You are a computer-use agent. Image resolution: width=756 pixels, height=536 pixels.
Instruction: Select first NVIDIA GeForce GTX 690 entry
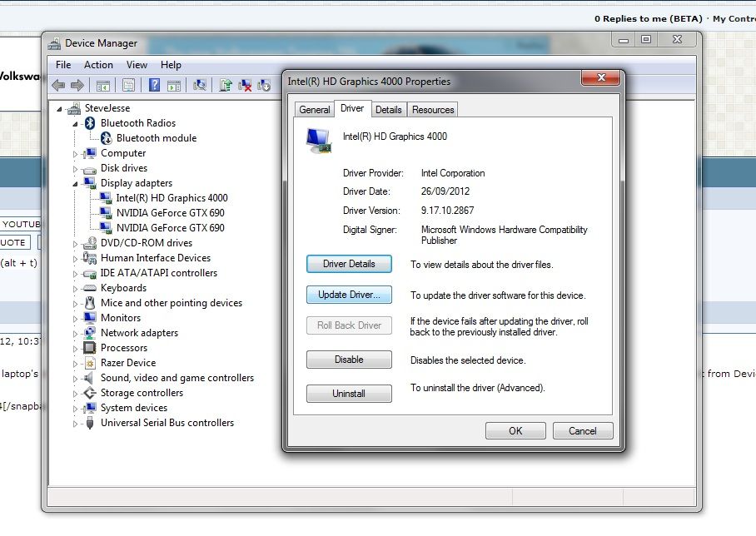(x=170, y=213)
